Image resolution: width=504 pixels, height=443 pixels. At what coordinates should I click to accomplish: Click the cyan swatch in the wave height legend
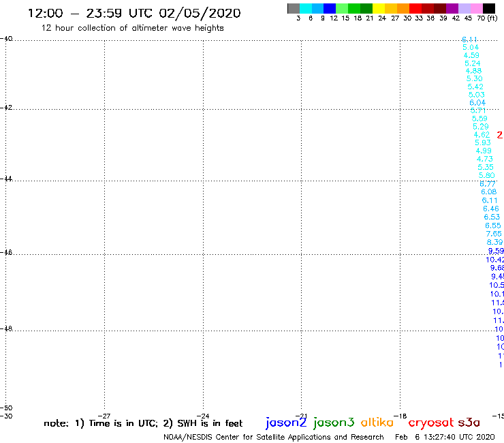(x=306, y=8)
